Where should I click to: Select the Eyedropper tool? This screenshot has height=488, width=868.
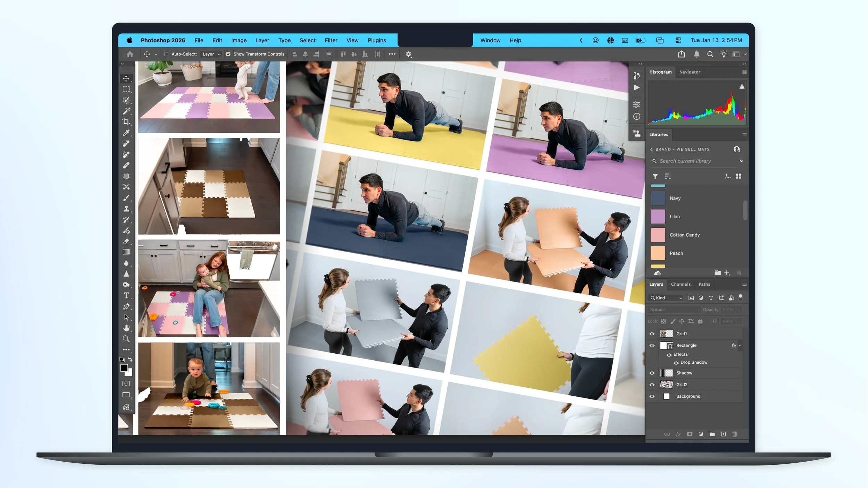pos(126,133)
